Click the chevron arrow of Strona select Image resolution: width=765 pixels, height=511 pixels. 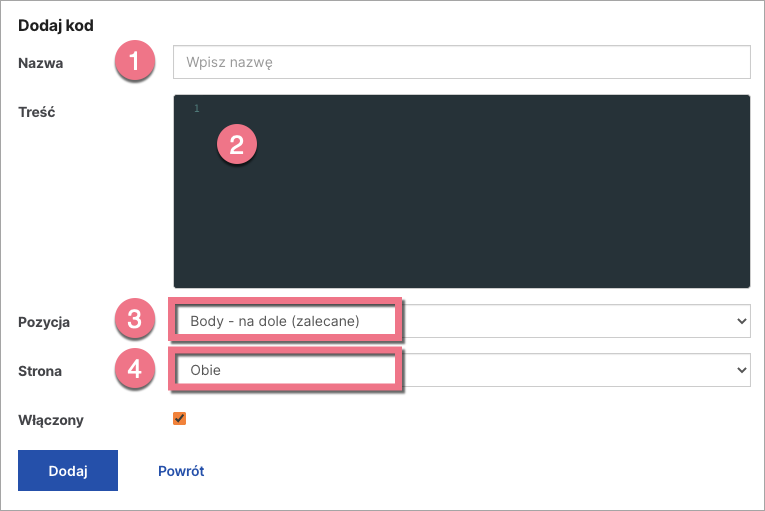click(741, 370)
